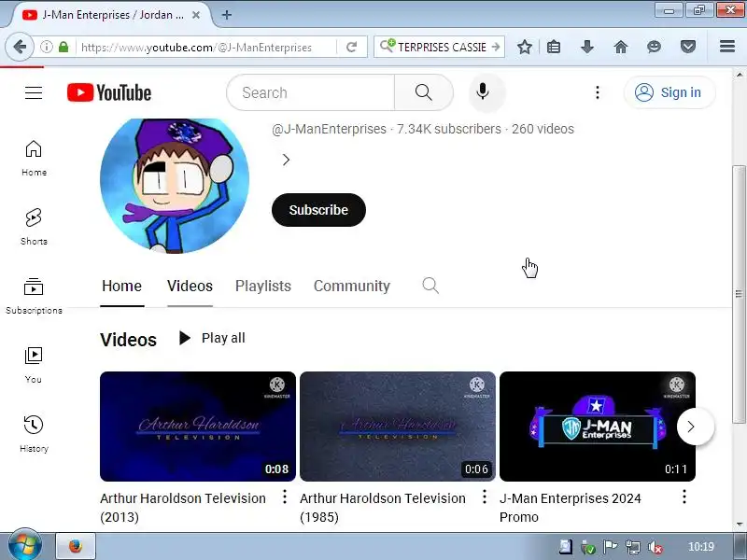This screenshot has width=747, height=560.
Task: Switch to the channel Home tab
Action: click(x=122, y=286)
